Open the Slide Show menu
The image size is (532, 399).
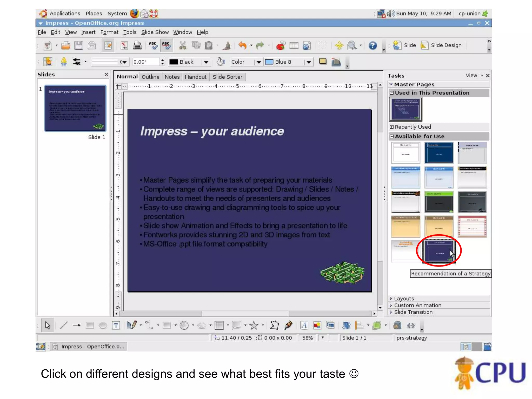(155, 32)
